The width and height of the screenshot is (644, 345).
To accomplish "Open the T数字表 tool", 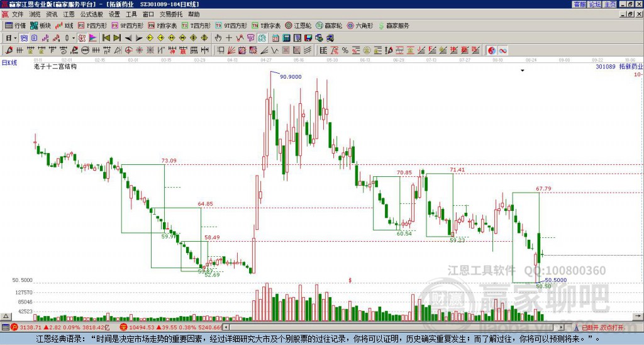I will tap(266, 25).
